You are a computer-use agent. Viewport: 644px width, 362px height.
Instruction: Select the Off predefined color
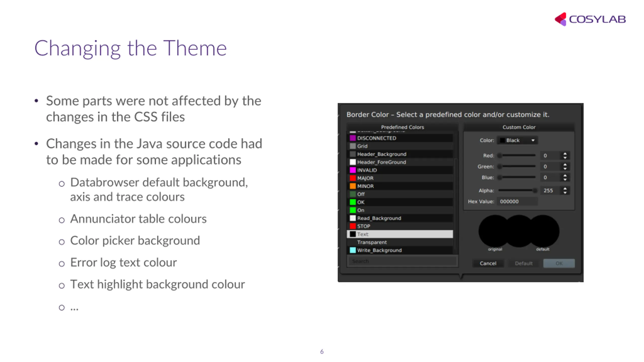400,194
